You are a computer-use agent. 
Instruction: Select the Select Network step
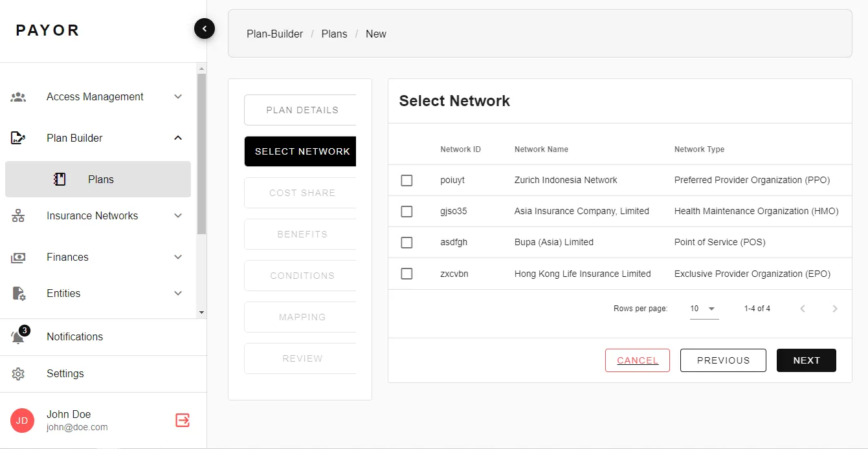(x=301, y=151)
